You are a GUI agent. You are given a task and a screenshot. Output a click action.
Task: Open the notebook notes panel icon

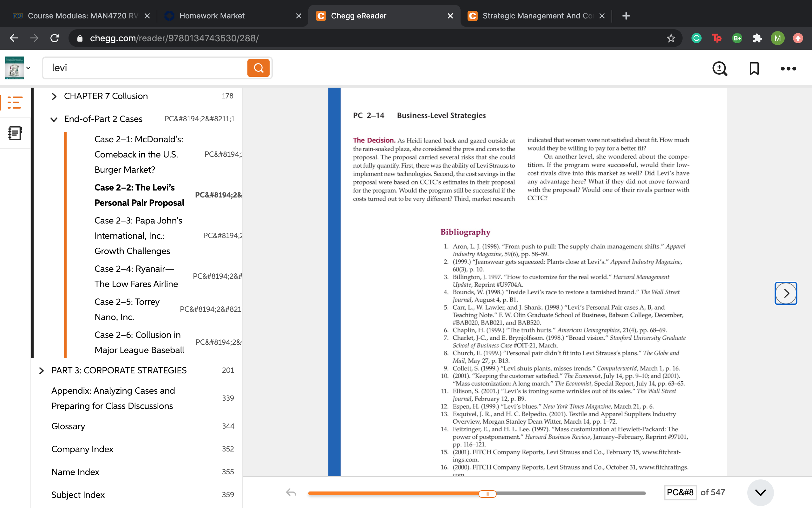[15, 133]
